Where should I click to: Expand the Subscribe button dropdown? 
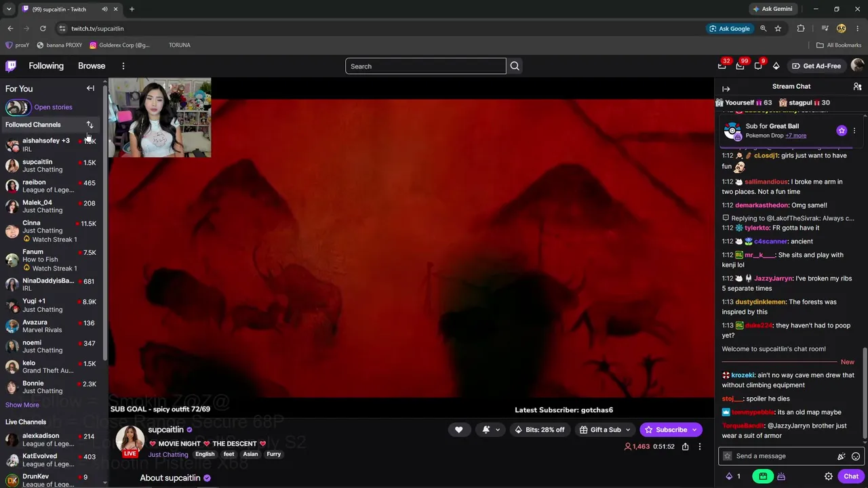694,430
